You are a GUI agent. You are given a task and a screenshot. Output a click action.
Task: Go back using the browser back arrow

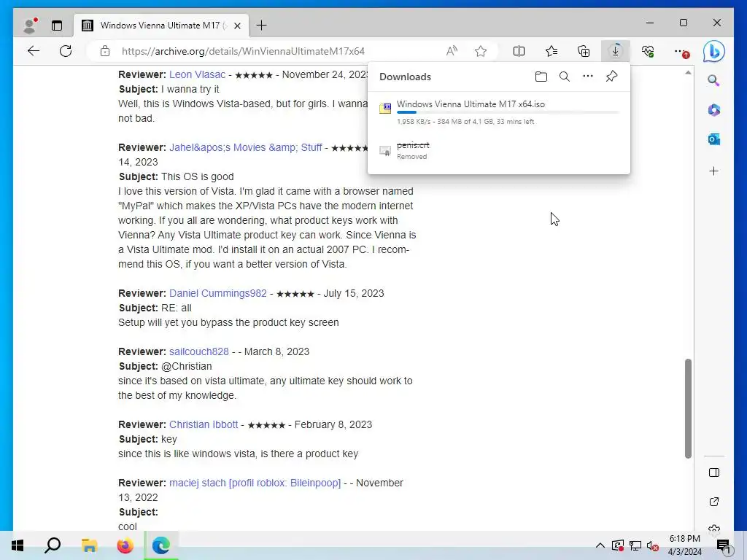tap(34, 51)
